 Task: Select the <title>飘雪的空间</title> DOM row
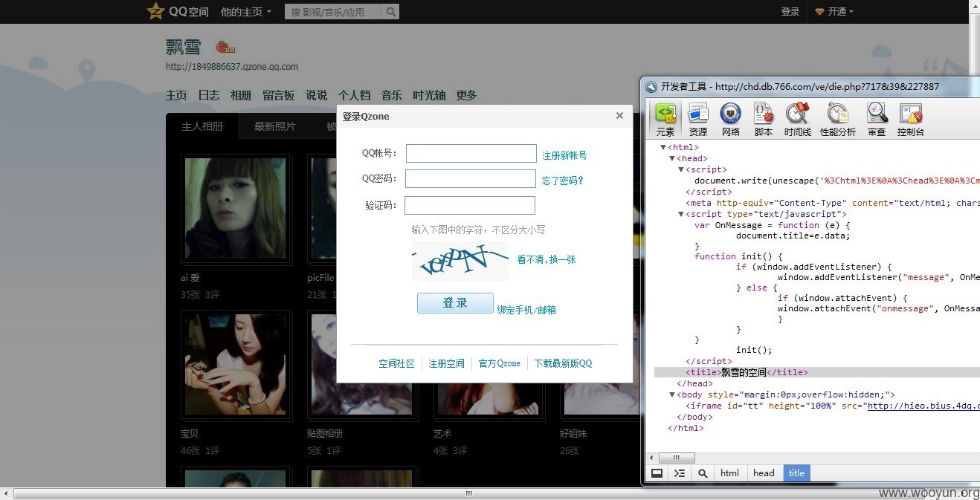tap(817, 372)
